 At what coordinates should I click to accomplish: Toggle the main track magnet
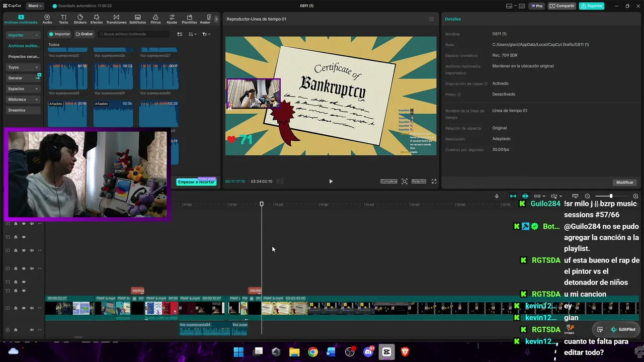click(x=513, y=196)
